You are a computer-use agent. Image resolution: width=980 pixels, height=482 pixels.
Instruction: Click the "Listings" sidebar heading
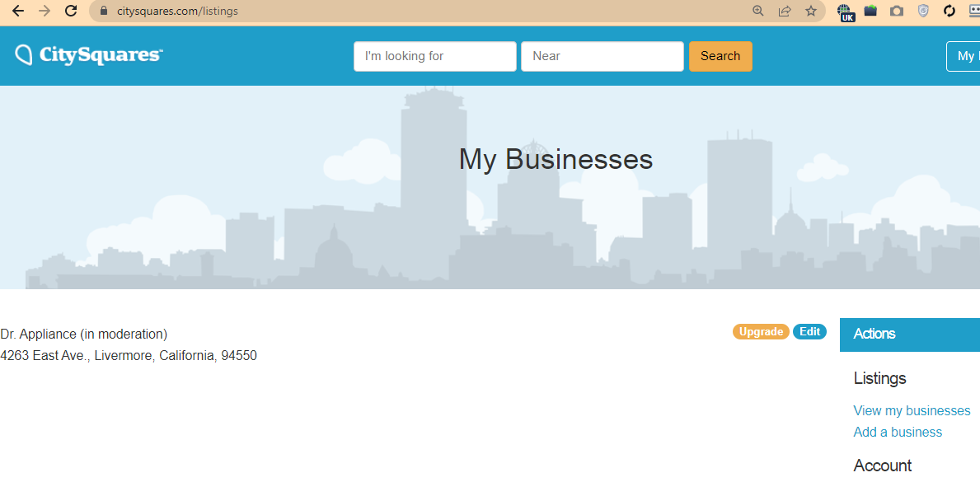pyautogui.click(x=879, y=378)
